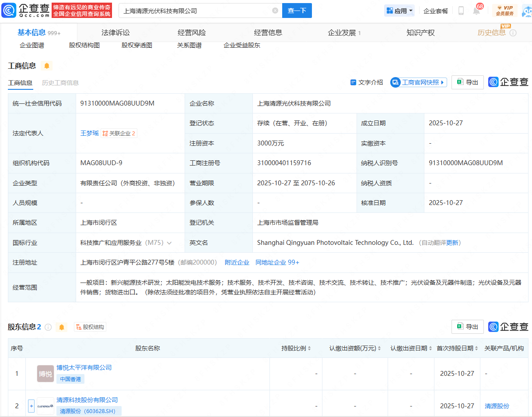Click 上海市闵行区 region cell
532x417 pixels.
click(x=99, y=223)
